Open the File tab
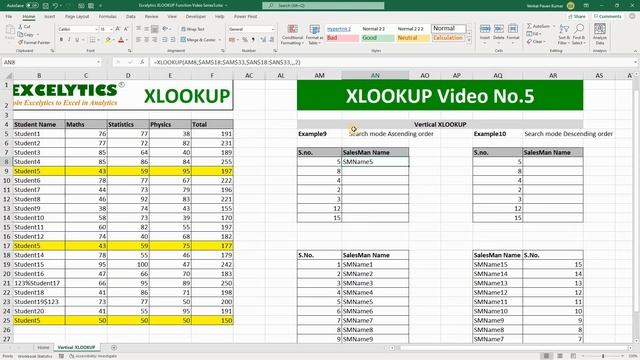 9,16
